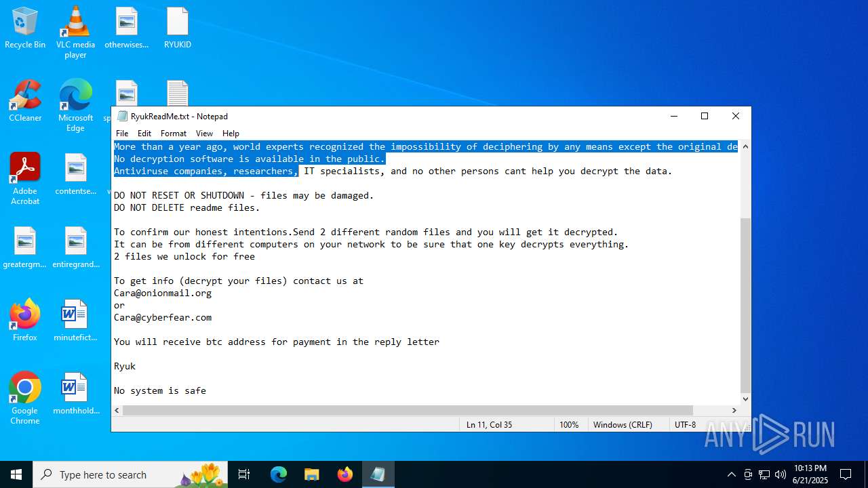The width and height of the screenshot is (868, 488).
Task: Open File Explorer from taskbar
Action: 311,474
